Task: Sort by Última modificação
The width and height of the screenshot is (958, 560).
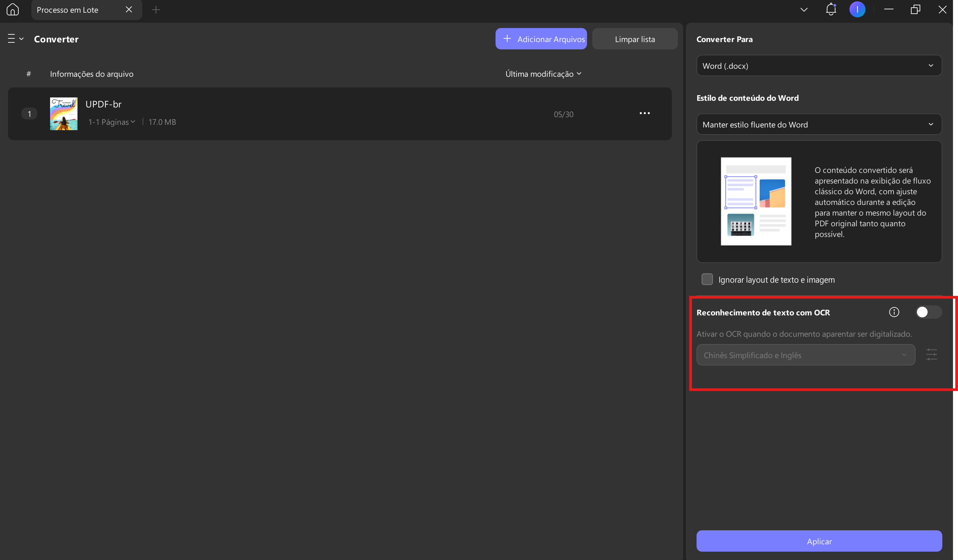Action: pos(543,74)
